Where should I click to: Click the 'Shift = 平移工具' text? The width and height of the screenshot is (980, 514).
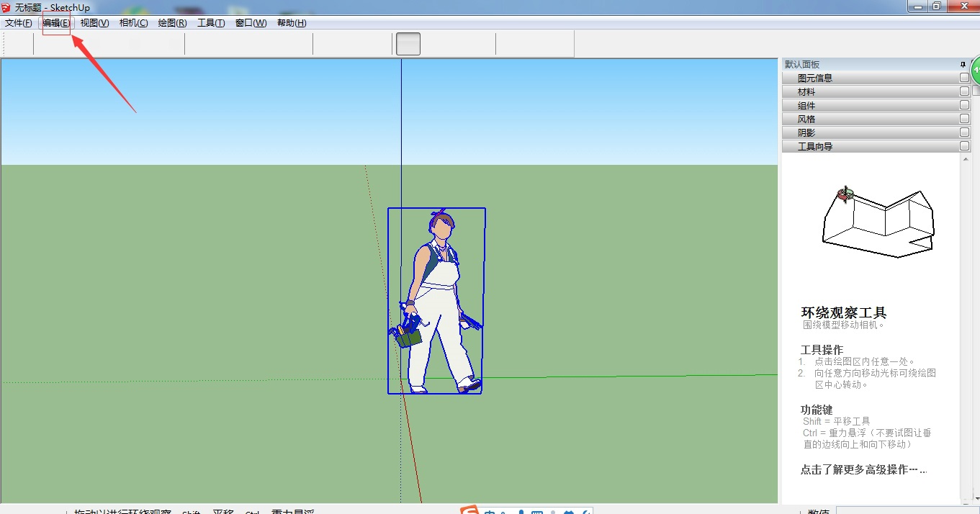[837, 421]
